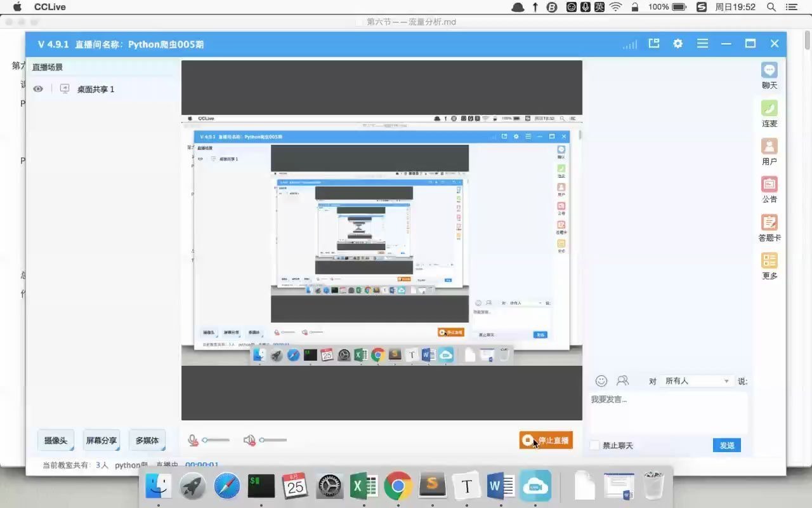Adjust the microphone volume slider
This screenshot has height=508, width=812.
click(x=216, y=440)
